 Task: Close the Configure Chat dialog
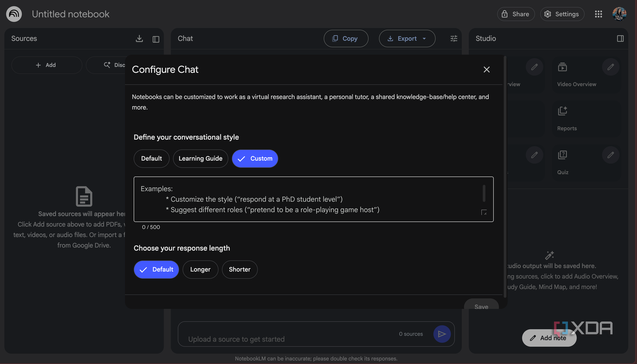486,69
